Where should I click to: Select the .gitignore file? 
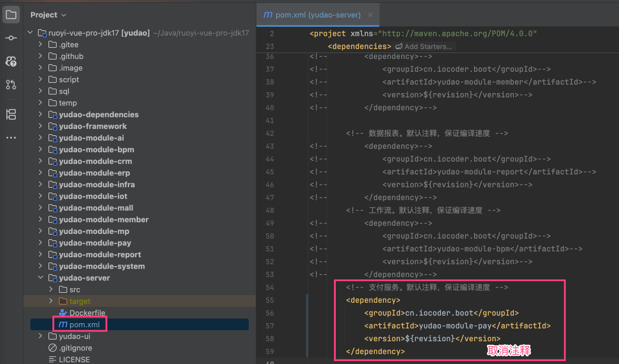click(75, 348)
